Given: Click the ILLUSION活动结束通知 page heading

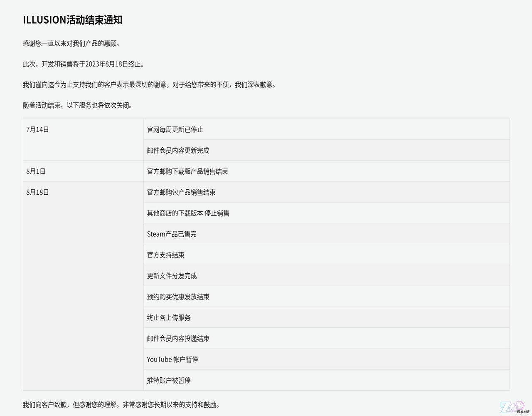Looking at the screenshot, I should pos(72,20).
